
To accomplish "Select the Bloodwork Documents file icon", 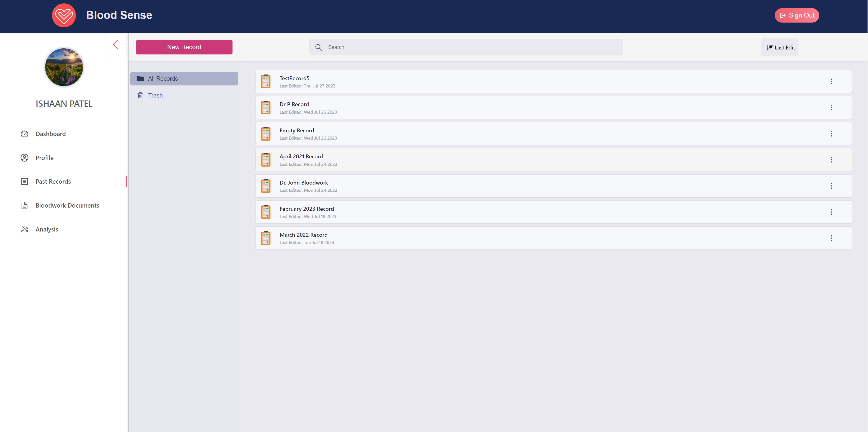I will click(25, 205).
